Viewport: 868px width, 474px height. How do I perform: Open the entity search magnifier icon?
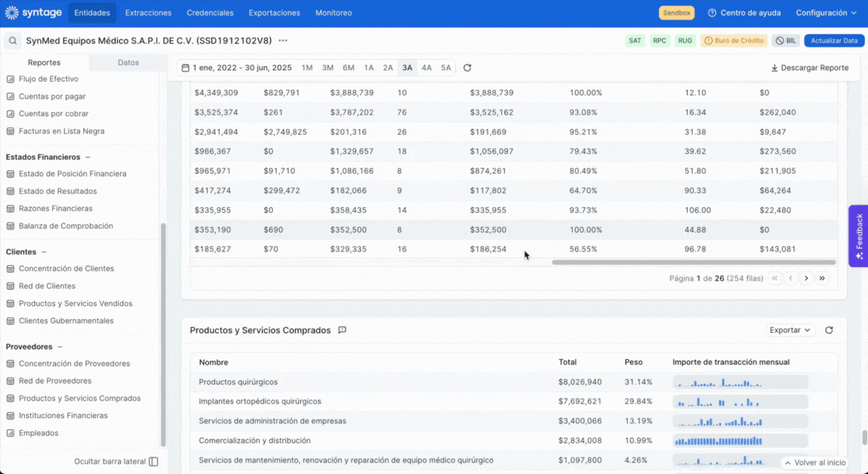point(13,41)
